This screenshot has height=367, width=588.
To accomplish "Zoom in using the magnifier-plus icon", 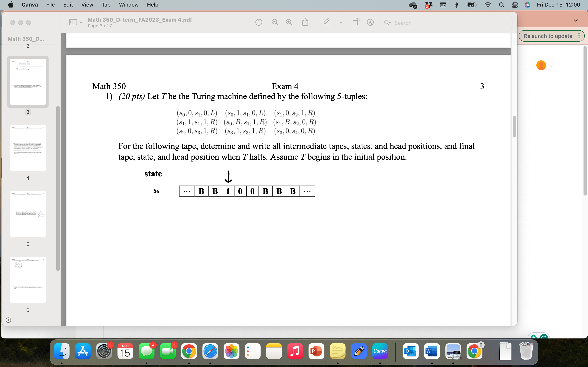I will (289, 22).
